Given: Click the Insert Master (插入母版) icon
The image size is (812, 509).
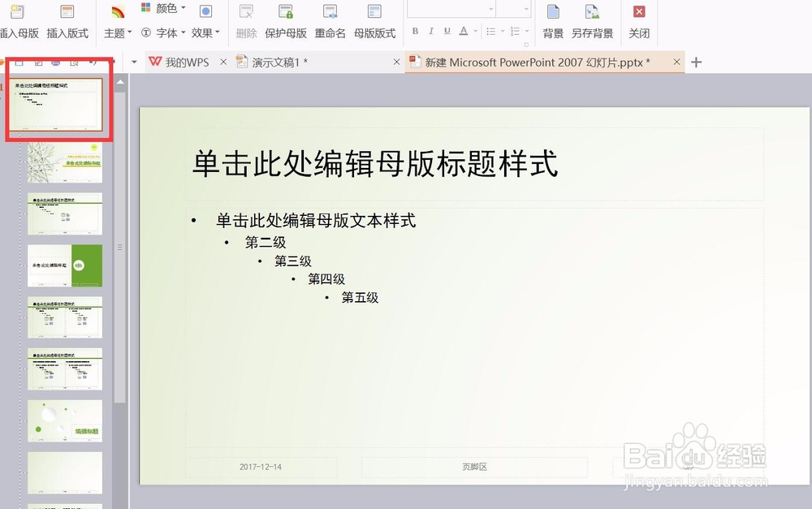Looking at the screenshot, I should (18, 12).
